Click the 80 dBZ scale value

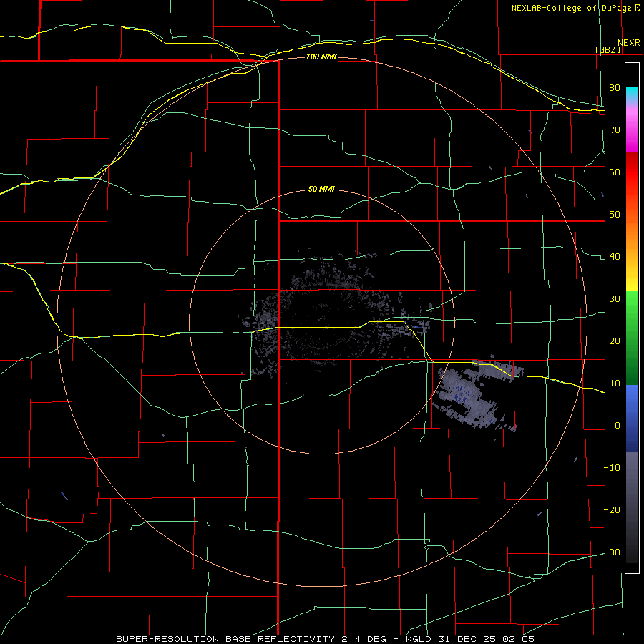coord(615,87)
